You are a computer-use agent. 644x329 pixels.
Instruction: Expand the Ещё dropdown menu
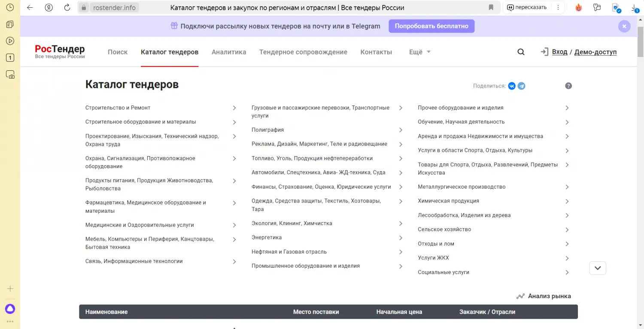tap(419, 52)
